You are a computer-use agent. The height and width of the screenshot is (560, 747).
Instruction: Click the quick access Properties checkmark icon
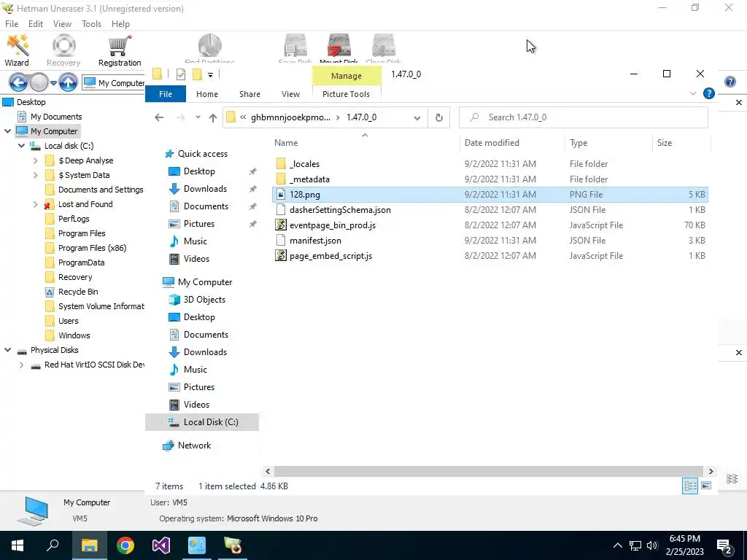181,74
